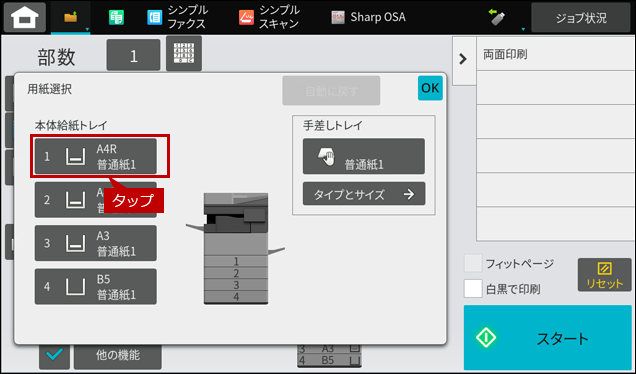This screenshot has width=636, height=374.
Task: Select the 部数 copies count field
Action: click(133, 55)
